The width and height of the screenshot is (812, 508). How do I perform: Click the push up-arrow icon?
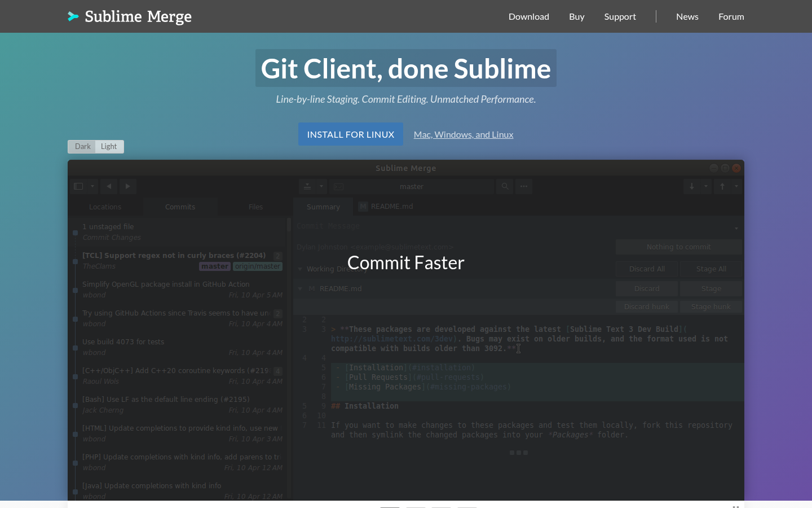point(722,186)
